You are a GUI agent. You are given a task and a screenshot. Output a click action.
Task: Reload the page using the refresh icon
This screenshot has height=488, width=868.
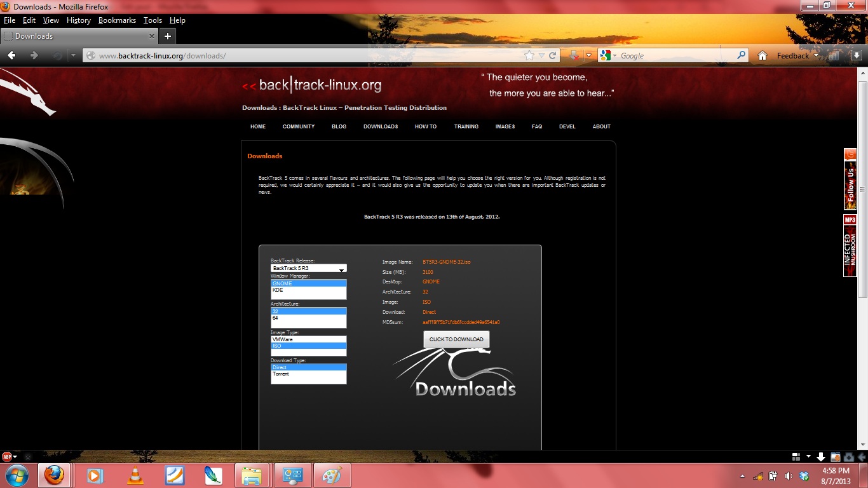553,56
